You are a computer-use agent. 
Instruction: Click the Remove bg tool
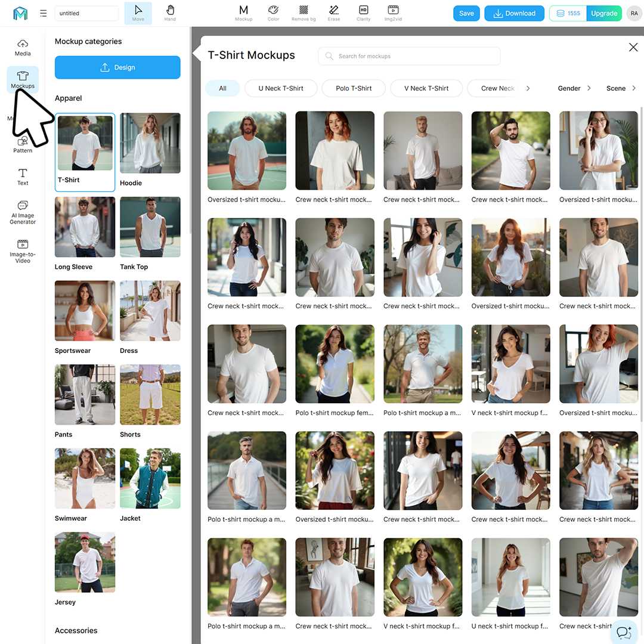click(304, 13)
